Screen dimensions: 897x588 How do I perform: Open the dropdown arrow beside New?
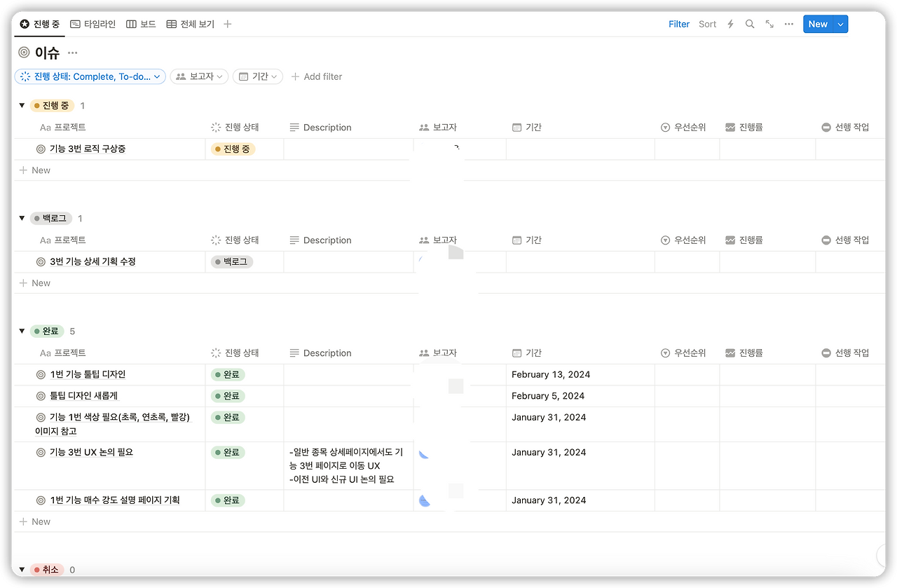(841, 24)
